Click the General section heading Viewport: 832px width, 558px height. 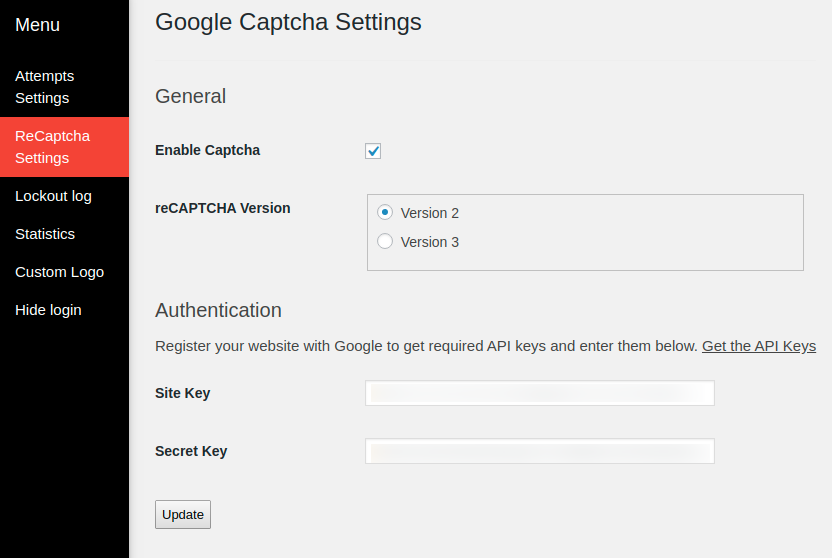pos(190,97)
